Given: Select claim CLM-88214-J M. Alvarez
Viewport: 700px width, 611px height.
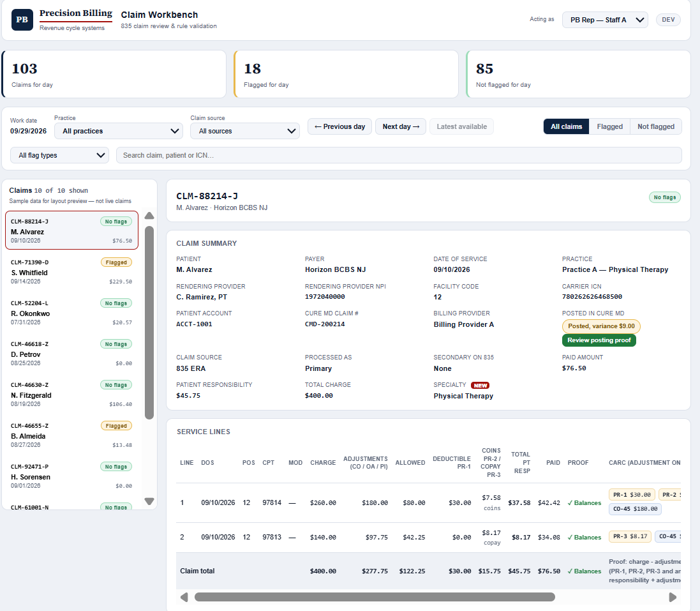Looking at the screenshot, I should tap(71, 230).
